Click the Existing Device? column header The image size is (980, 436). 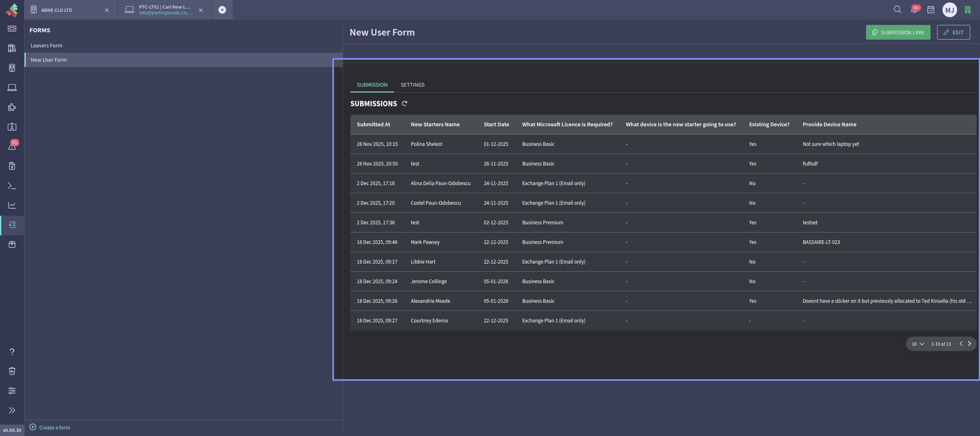pyautogui.click(x=769, y=125)
